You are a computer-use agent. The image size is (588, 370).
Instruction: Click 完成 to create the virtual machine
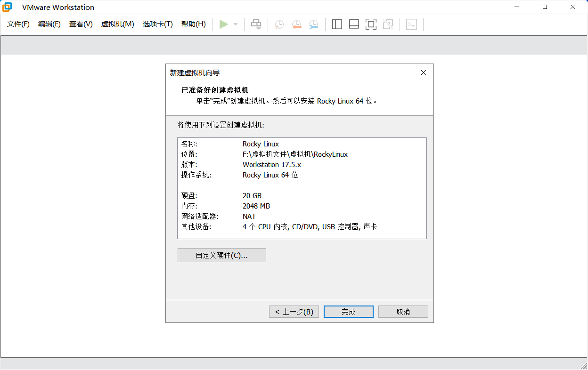coord(349,312)
